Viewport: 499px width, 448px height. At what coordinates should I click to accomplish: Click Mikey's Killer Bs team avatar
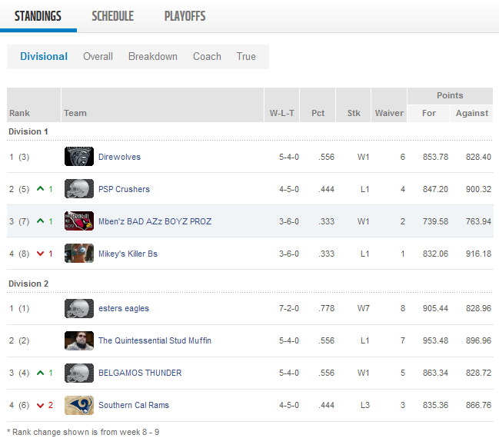[79, 254]
